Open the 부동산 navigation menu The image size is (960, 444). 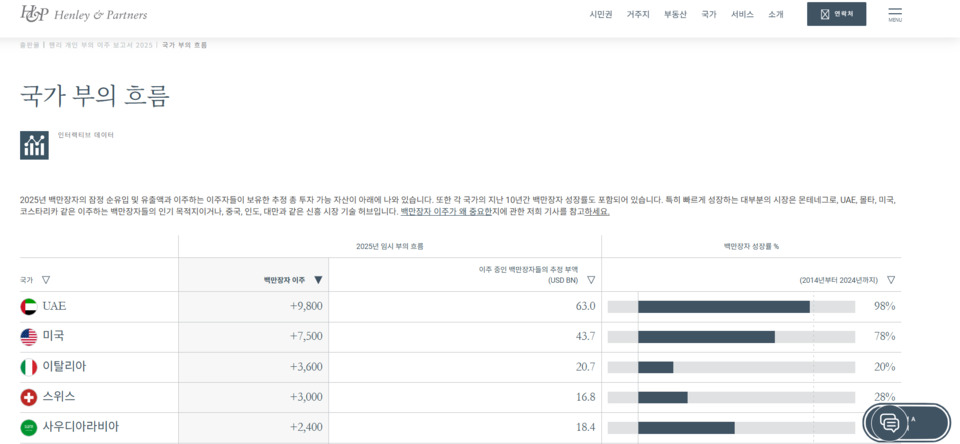675,14
